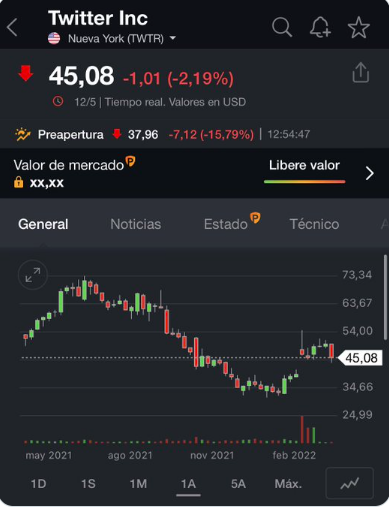Tap the share icon beside the price

[361, 72]
